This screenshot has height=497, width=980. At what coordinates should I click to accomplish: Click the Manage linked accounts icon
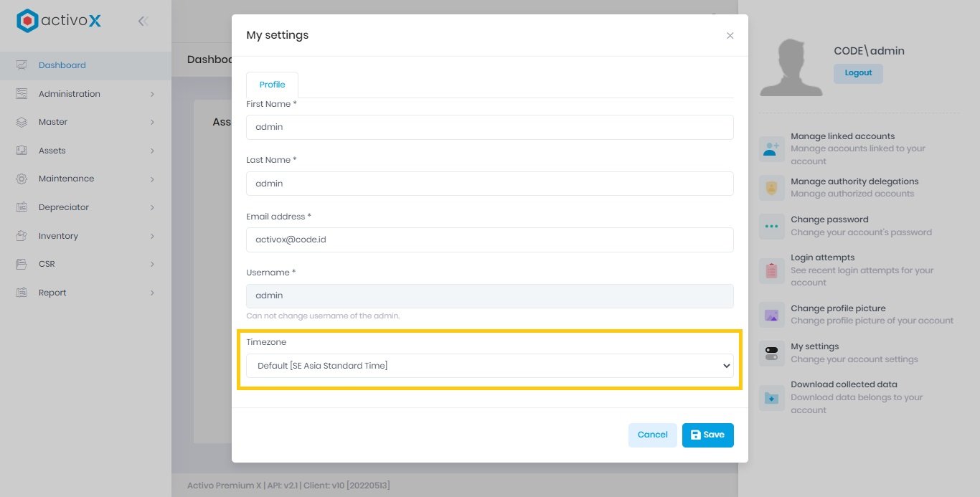coord(771,149)
